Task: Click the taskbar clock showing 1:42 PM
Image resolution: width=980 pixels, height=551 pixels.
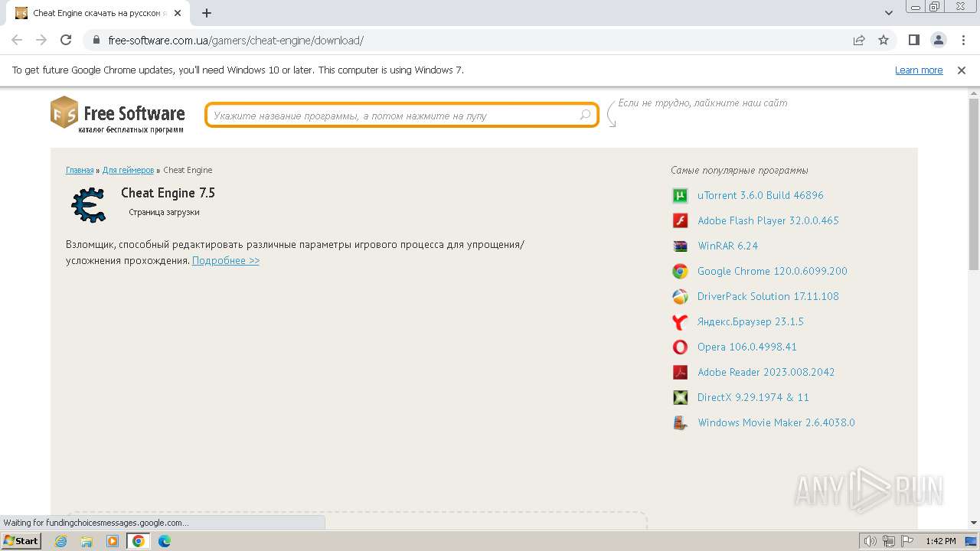Action: coord(940,541)
